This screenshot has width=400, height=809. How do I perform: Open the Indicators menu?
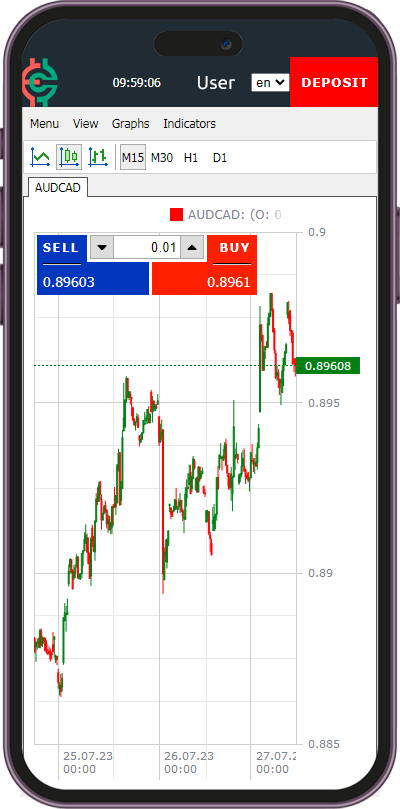point(189,124)
